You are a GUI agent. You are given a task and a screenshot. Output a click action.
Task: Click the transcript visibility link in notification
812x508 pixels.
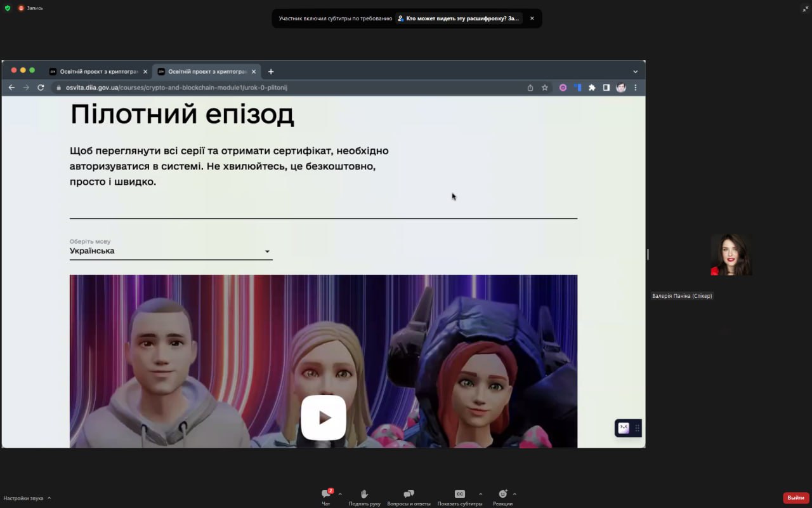462,18
